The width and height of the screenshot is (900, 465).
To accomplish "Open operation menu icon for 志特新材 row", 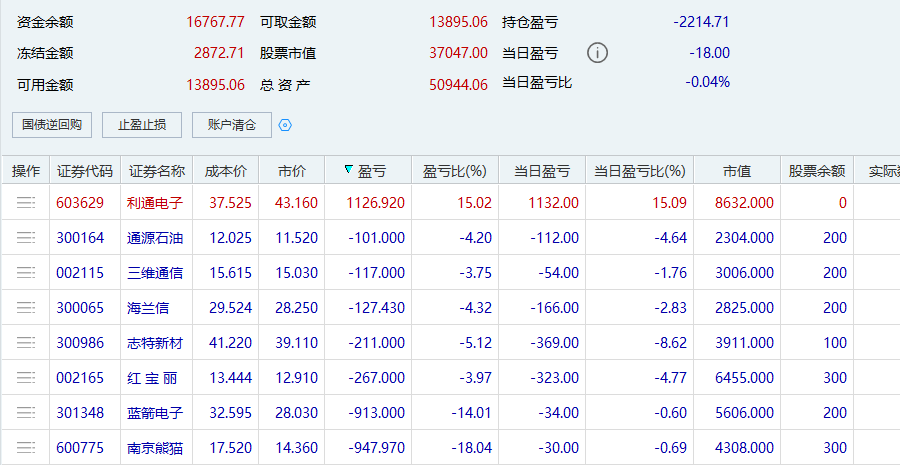I will point(26,343).
